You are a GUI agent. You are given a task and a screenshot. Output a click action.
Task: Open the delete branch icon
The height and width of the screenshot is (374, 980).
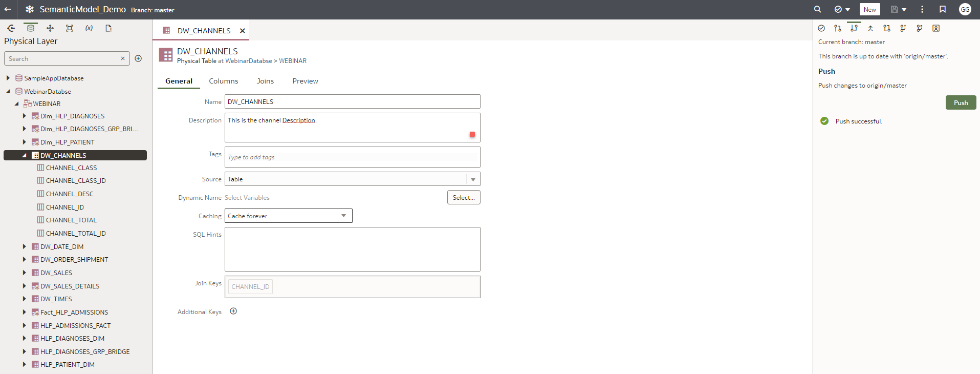click(920, 28)
